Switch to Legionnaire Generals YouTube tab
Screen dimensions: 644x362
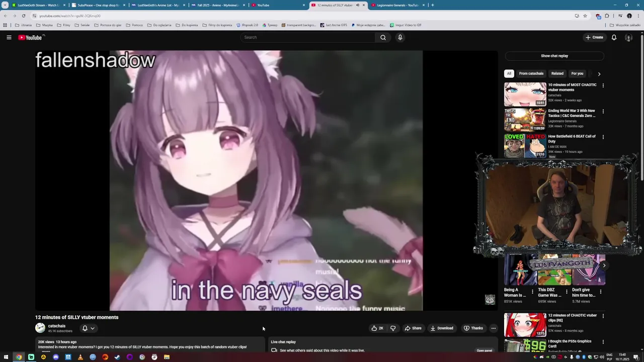(x=397, y=5)
